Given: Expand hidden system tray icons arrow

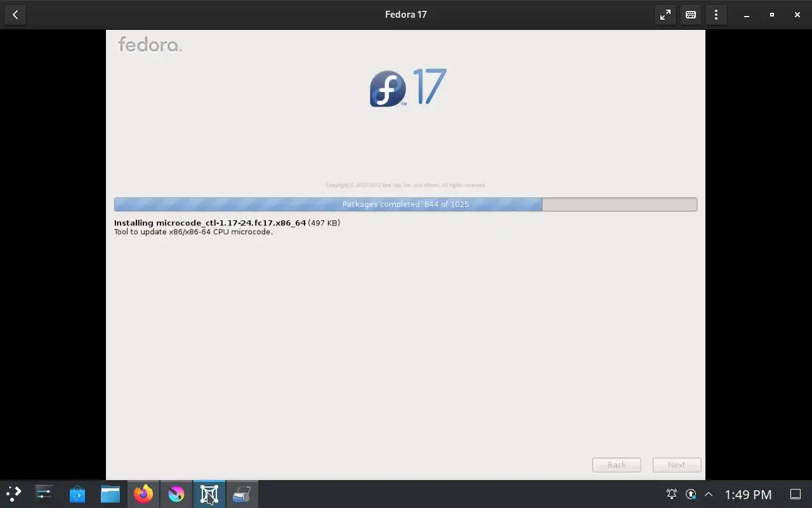Looking at the screenshot, I should [x=709, y=494].
